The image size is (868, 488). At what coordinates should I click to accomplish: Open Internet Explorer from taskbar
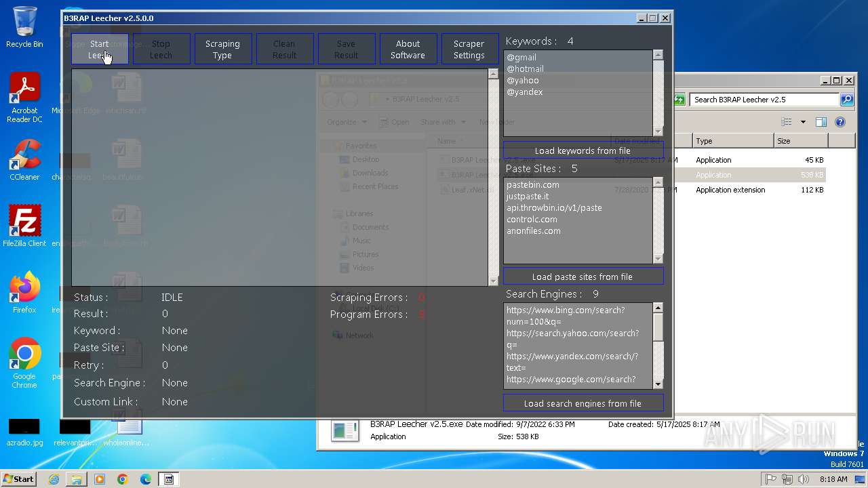(54, 479)
